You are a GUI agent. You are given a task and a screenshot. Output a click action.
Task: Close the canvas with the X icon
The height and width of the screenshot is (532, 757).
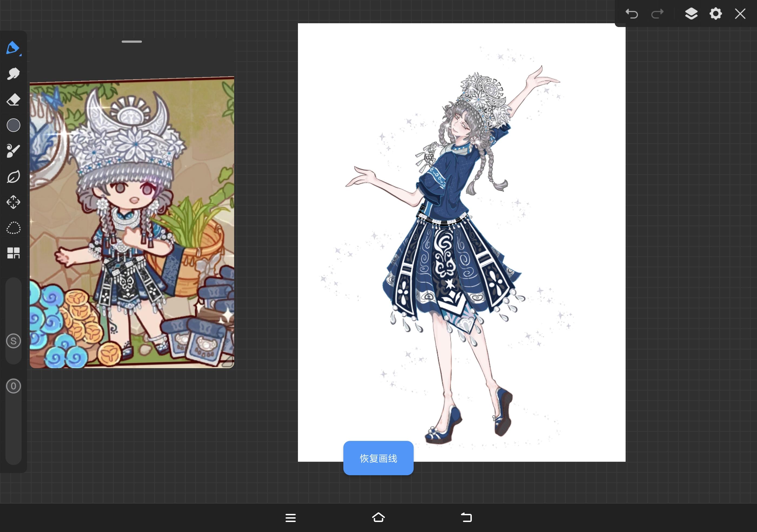point(740,14)
